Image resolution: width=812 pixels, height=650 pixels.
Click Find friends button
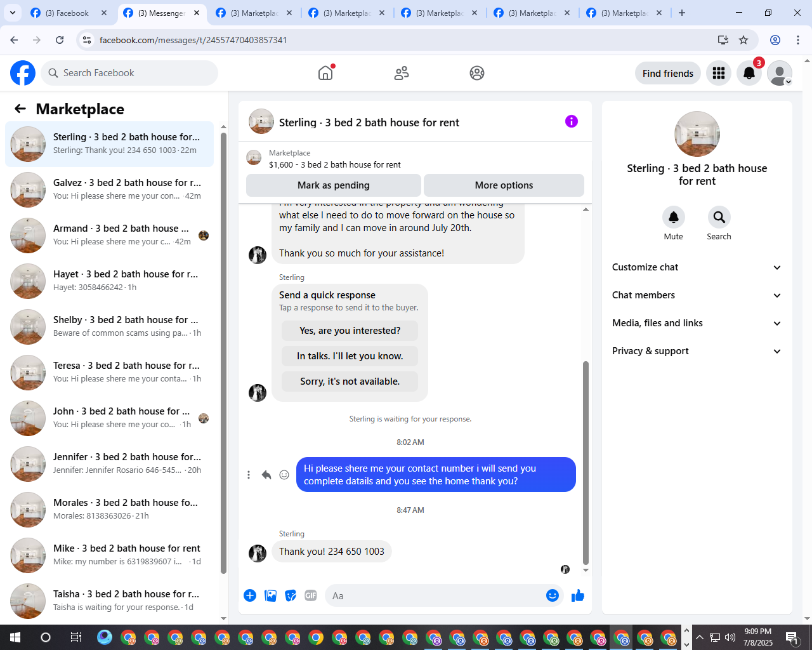668,73
